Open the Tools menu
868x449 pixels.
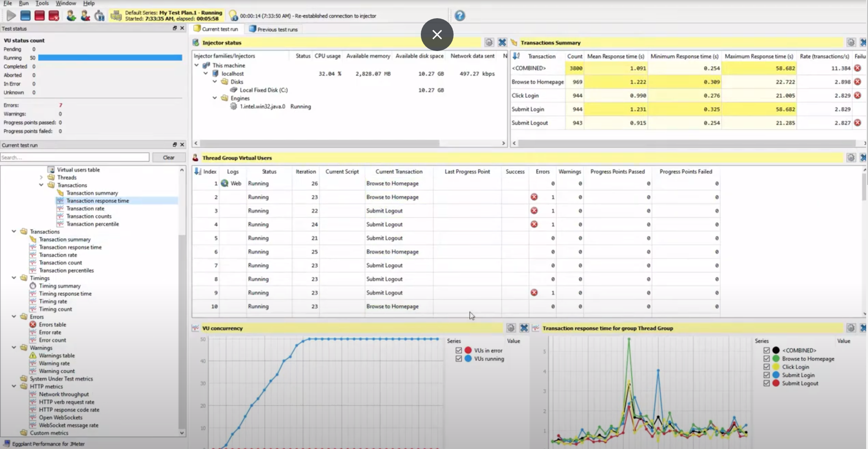[42, 3]
